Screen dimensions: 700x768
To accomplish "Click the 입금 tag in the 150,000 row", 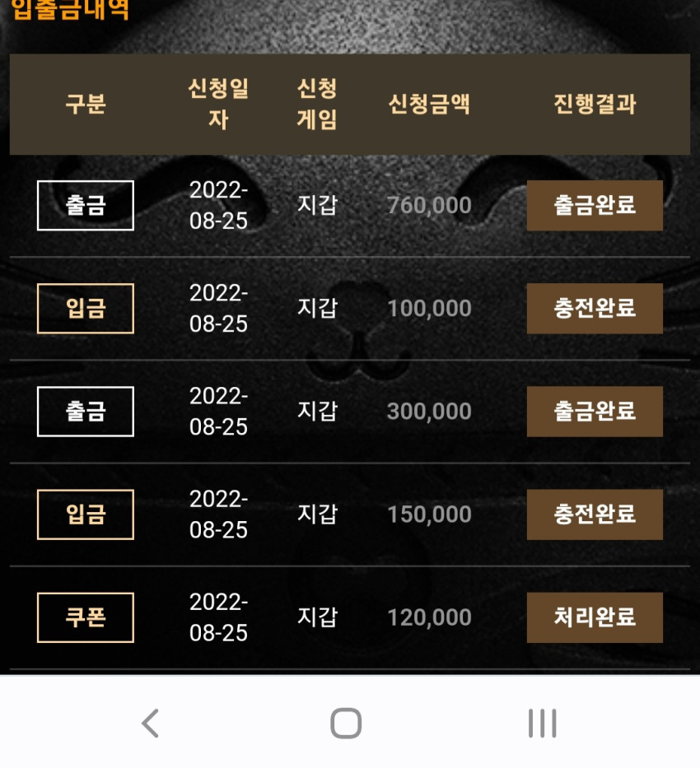I will pyautogui.click(x=85, y=514).
